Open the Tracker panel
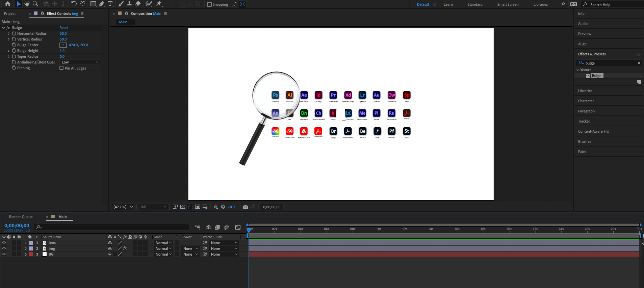644x288 pixels. 584,121
